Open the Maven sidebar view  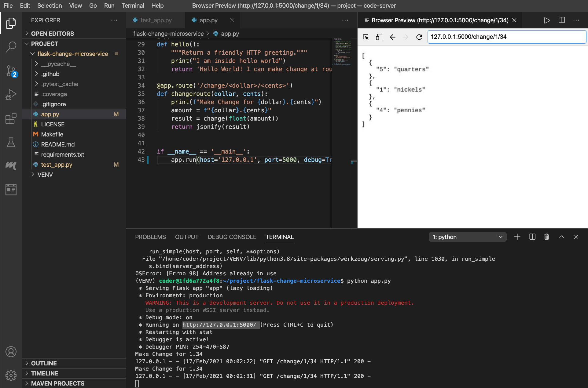(x=11, y=166)
